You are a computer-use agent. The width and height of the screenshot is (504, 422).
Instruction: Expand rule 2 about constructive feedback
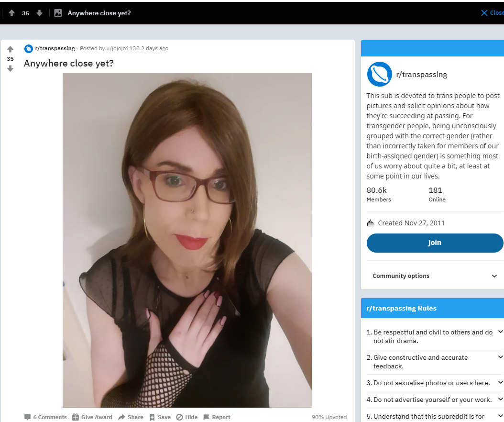point(435,362)
